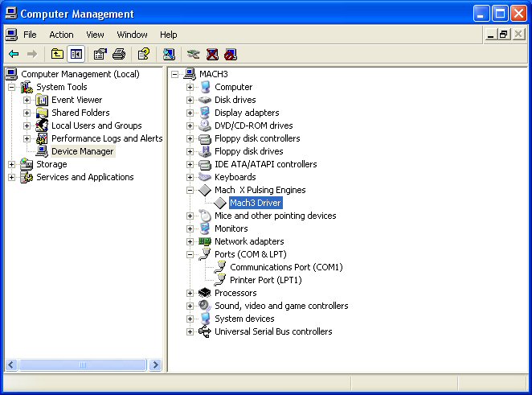532x395 pixels.
Task: Click the Processors chip icon
Action: [x=205, y=293]
